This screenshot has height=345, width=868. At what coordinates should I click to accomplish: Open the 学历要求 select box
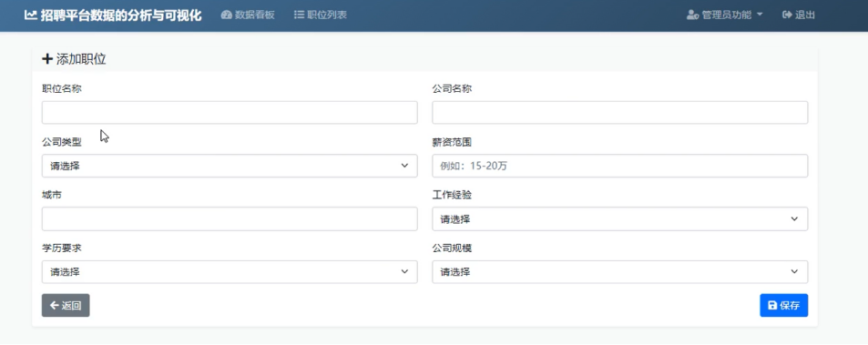[x=230, y=272]
